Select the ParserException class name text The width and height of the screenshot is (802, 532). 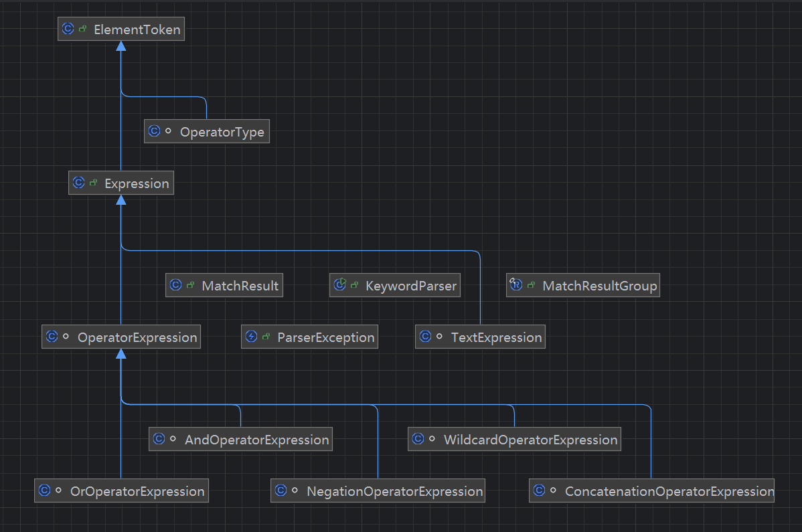pos(325,337)
